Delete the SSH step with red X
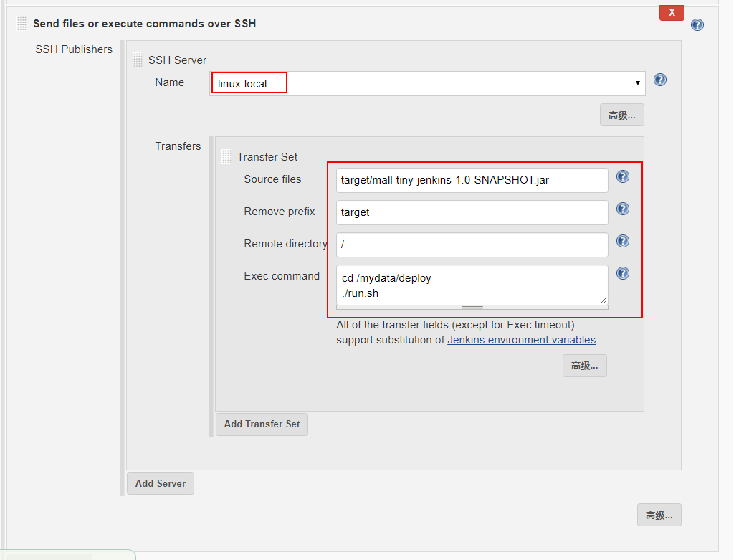Viewport: 749px width, 560px height. point(672,13)
